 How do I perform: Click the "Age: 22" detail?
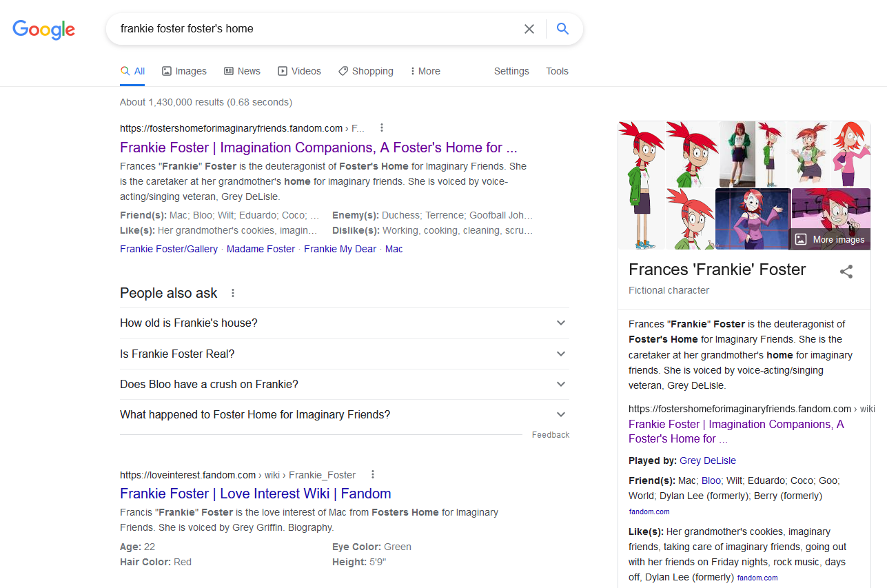click(137, 547)
